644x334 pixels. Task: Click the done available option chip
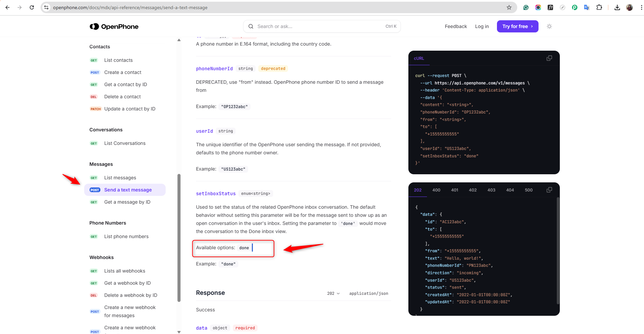(244, 248)
